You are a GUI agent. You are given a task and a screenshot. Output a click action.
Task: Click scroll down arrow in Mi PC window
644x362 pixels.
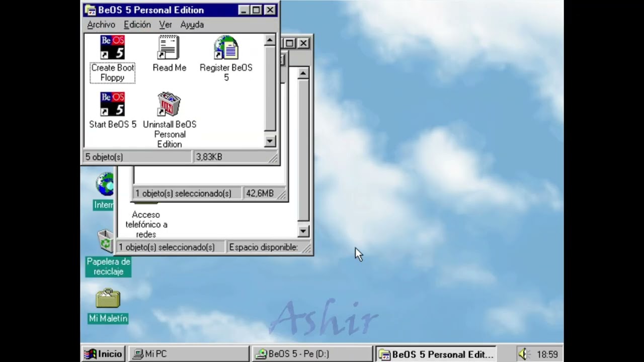coord(303,231)
